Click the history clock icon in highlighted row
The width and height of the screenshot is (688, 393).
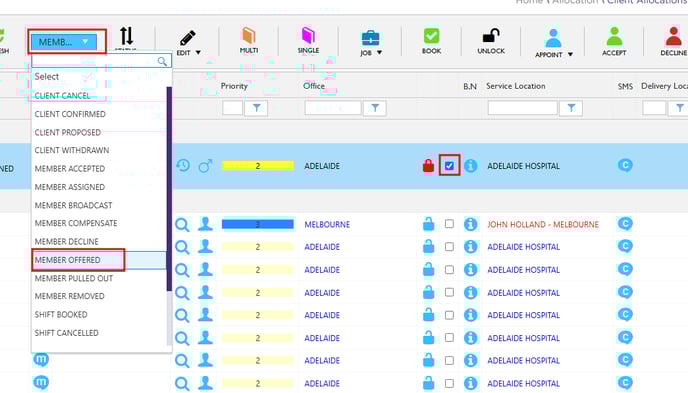pos(183,166)
